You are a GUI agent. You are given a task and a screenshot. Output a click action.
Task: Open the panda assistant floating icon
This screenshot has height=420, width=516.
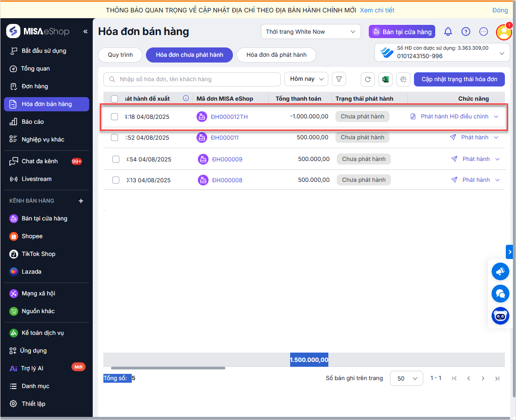[x=500, y=316]
